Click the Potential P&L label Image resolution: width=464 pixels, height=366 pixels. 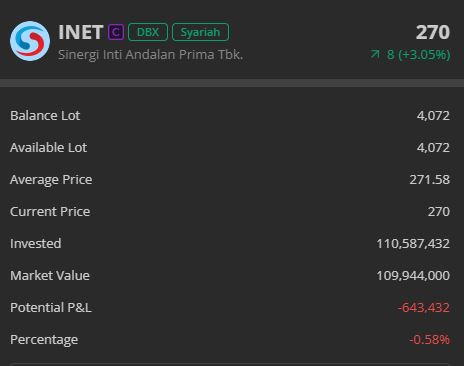pyautogui.click(x=51, y=308)
